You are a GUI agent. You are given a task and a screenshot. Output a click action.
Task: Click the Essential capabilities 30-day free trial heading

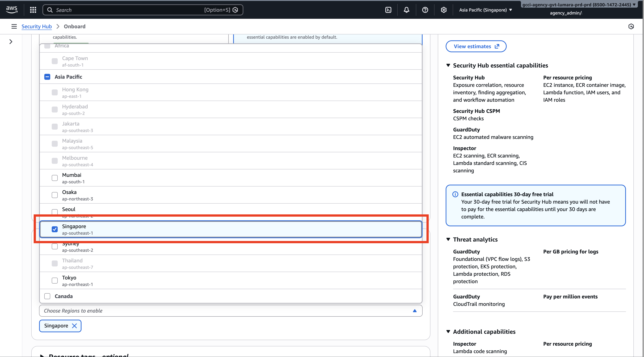[x=507, y=194]
